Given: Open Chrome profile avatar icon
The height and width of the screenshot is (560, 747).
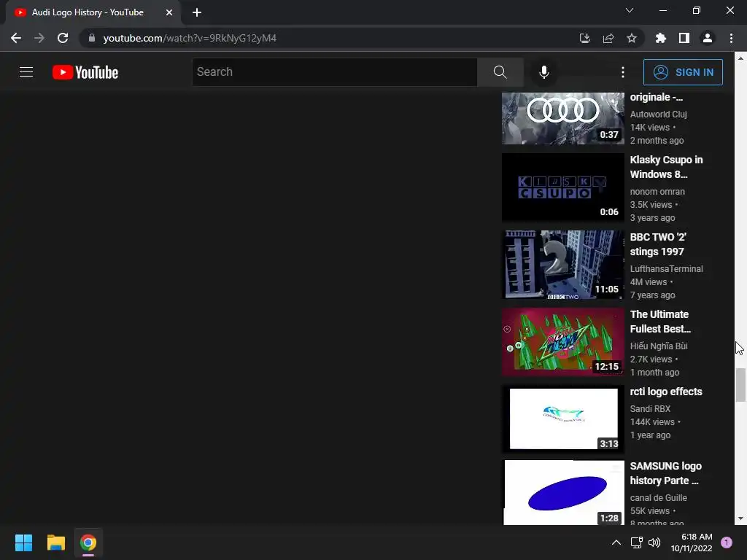Looking at the screenshot, I should pyautogui.click(x=708, y=38).
